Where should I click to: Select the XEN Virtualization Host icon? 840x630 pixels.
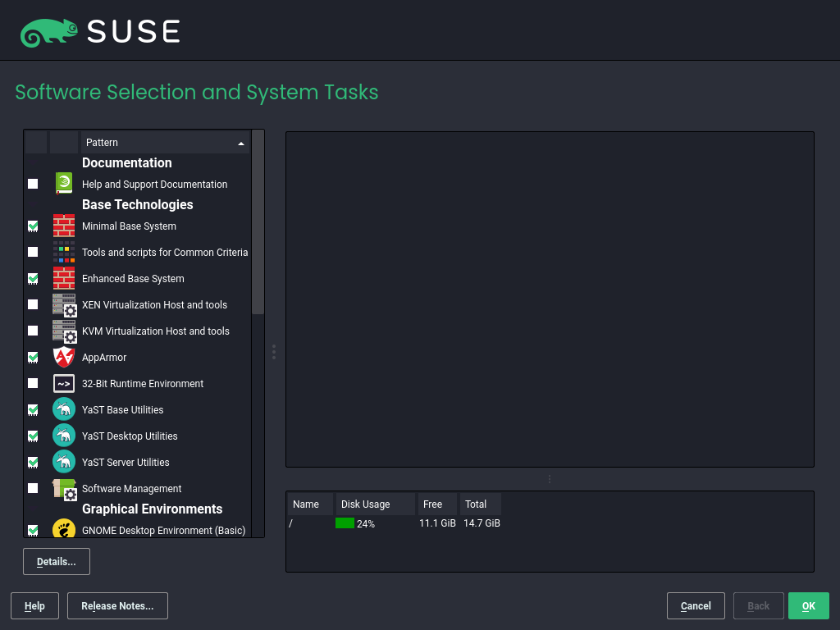[x=64, y=305]
